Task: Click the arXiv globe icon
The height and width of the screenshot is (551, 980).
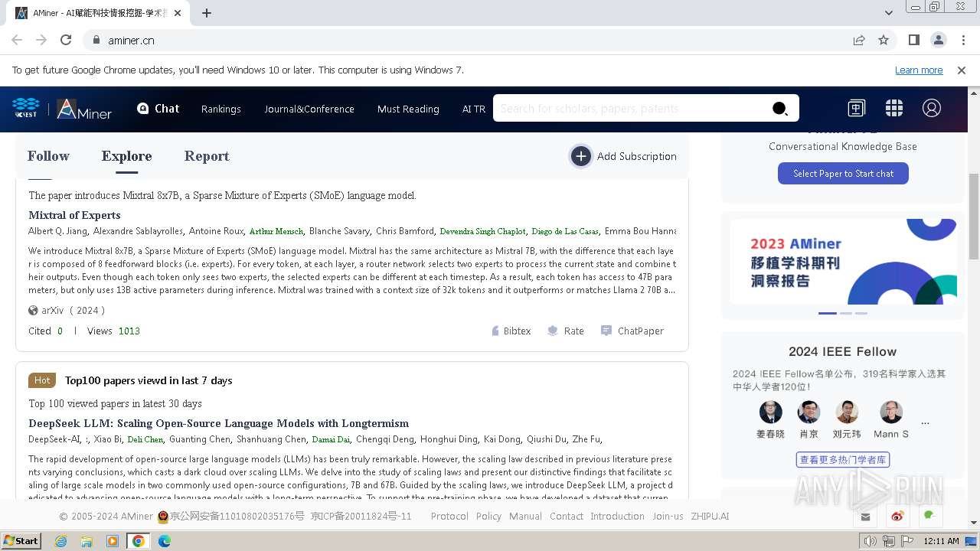Action: [x=33, y=311]
